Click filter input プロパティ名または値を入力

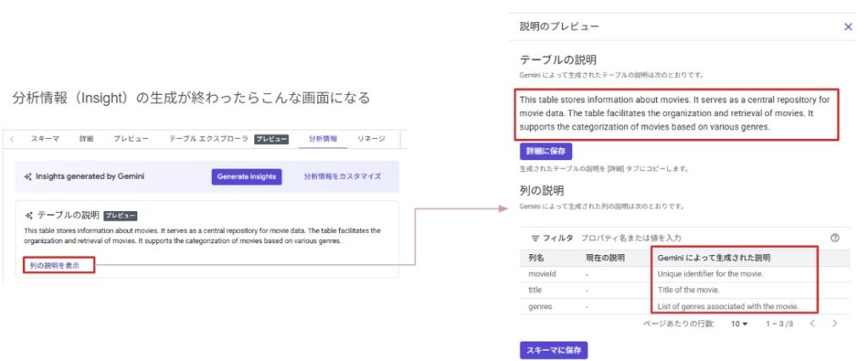631,238
